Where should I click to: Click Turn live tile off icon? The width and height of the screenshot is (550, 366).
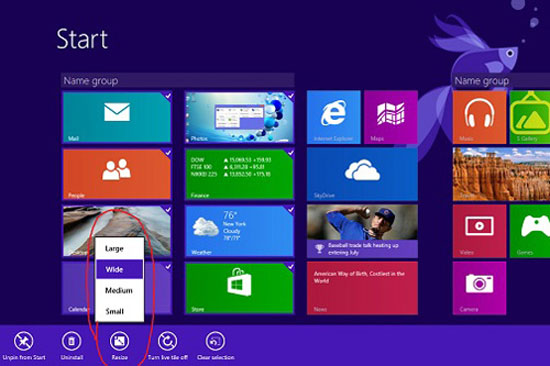[x=168, y=341]
